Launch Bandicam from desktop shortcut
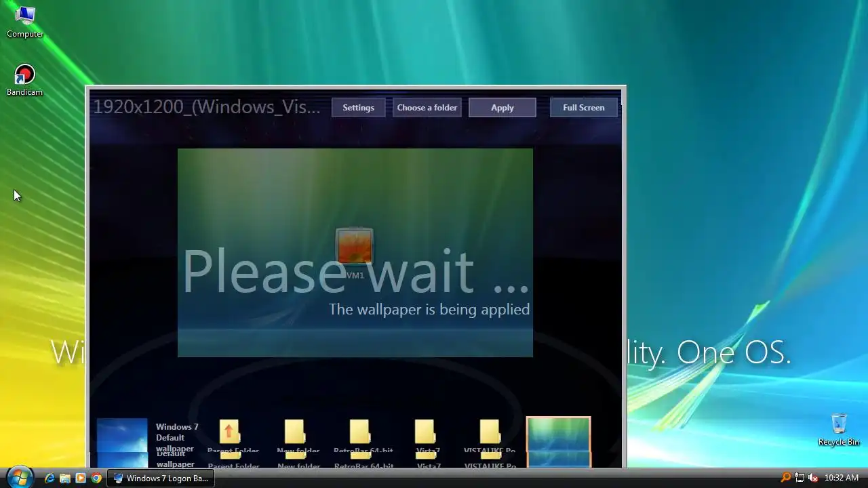868x488 pixels. pos(24,81)
